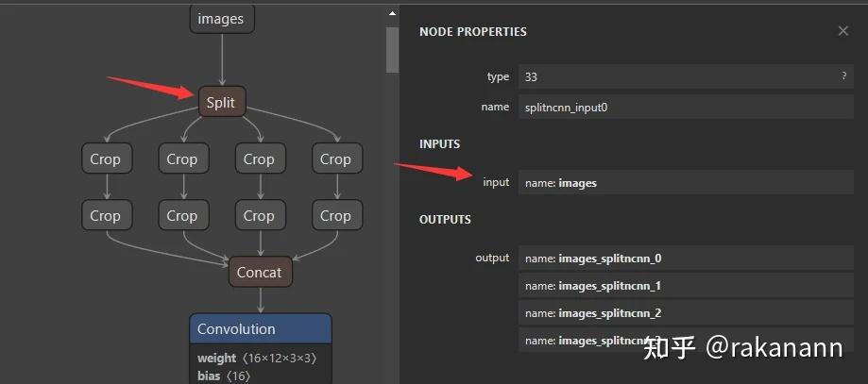Screen dimensions: 868x384
Task: Select the Convolution node header
Action: [x=260, y=329]
